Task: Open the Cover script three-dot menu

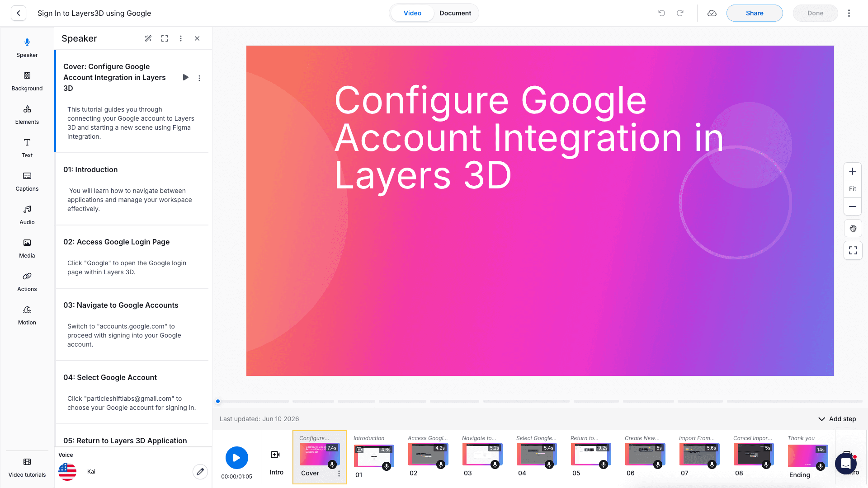Action: 199,78
